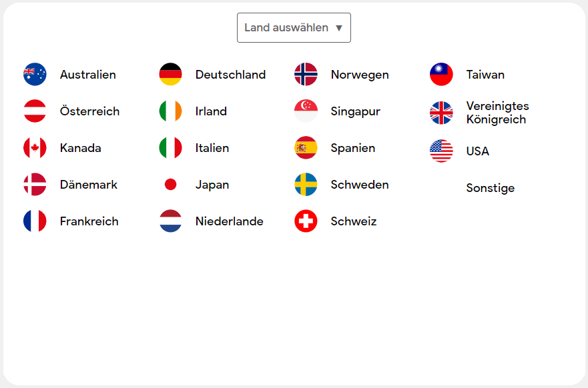
Task: Click the Australia flag icon
Action: [35, 74]
